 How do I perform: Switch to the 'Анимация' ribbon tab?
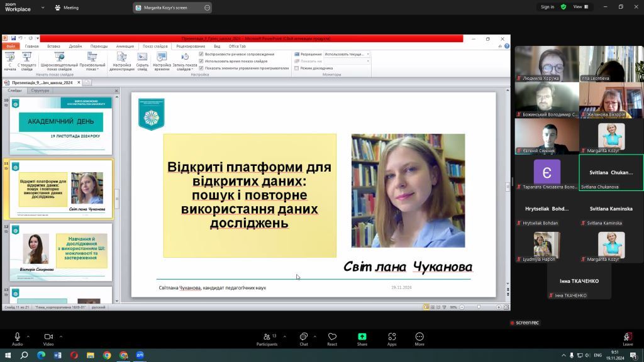pos(125,46)
